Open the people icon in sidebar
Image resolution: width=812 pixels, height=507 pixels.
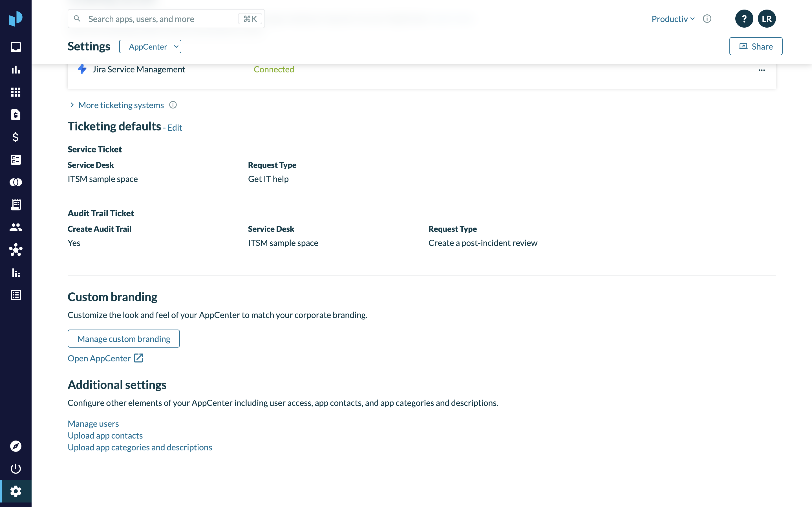16,227
